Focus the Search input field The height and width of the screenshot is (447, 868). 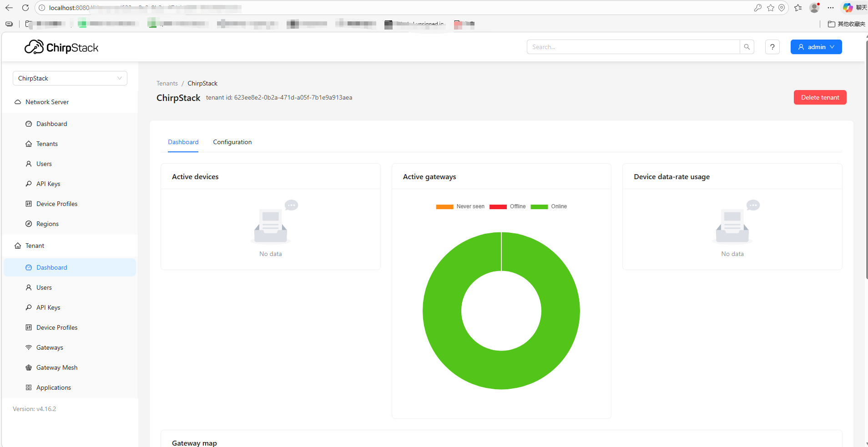(x=633, y=47)
